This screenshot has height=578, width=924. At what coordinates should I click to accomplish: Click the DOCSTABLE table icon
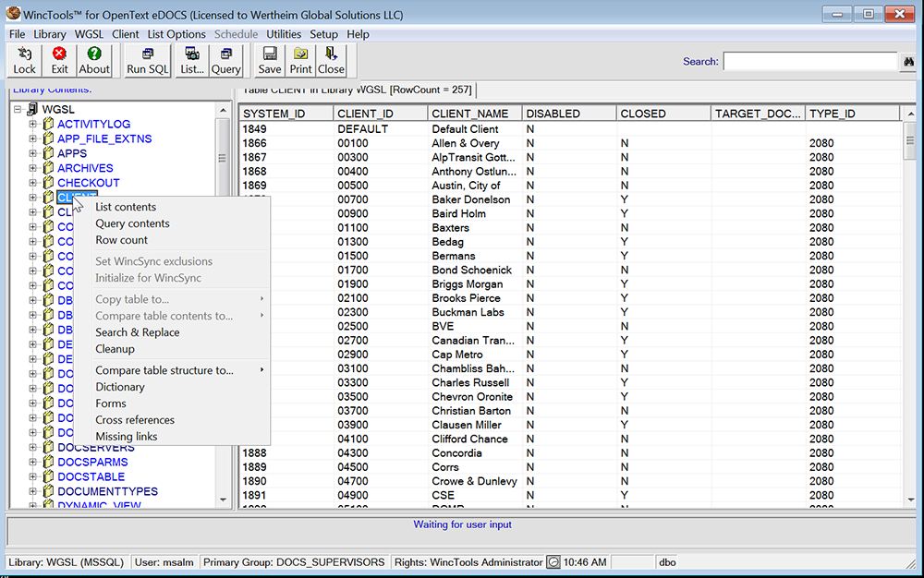[x=48, y=476]
